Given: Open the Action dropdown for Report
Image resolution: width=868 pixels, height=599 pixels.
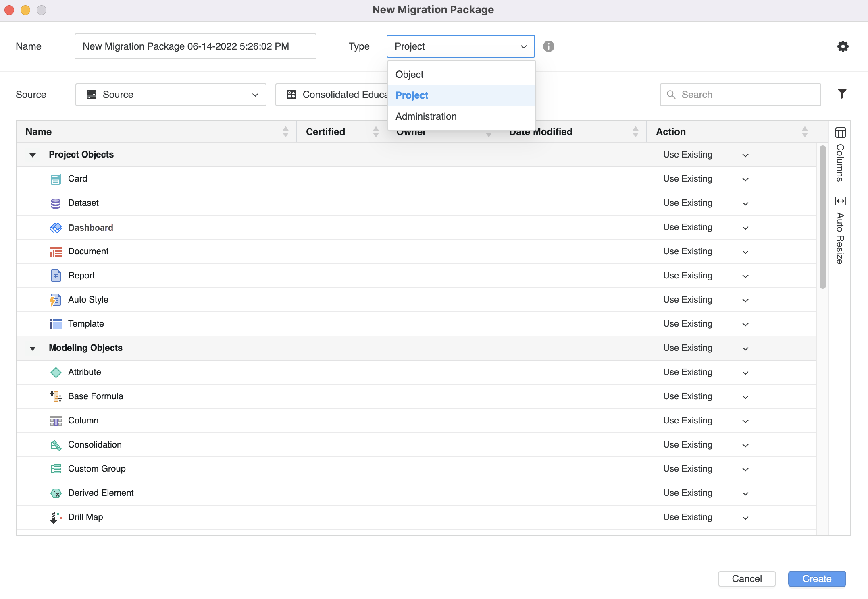Looking at the screenshot, I should 745,276.
